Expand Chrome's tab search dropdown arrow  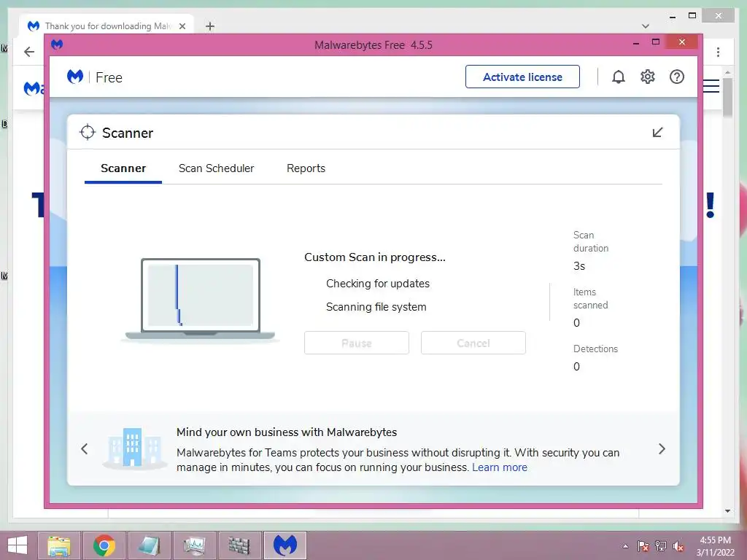point(646,26)
